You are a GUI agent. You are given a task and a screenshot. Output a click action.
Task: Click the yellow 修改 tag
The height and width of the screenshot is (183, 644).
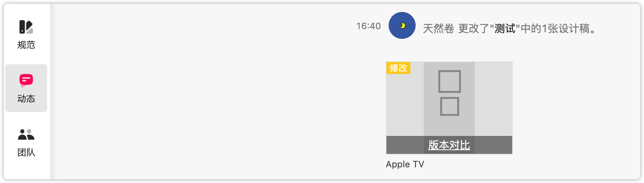398,68
